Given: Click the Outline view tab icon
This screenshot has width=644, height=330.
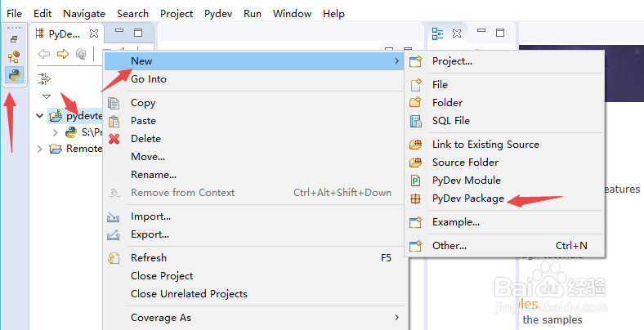Looking at the screenshot, I should coord(437,33).
